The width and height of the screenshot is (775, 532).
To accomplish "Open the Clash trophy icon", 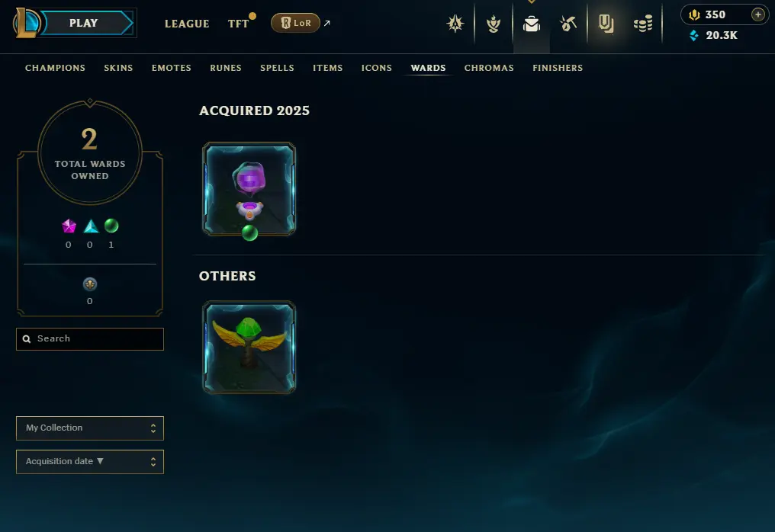I will [x=494, y=23].
